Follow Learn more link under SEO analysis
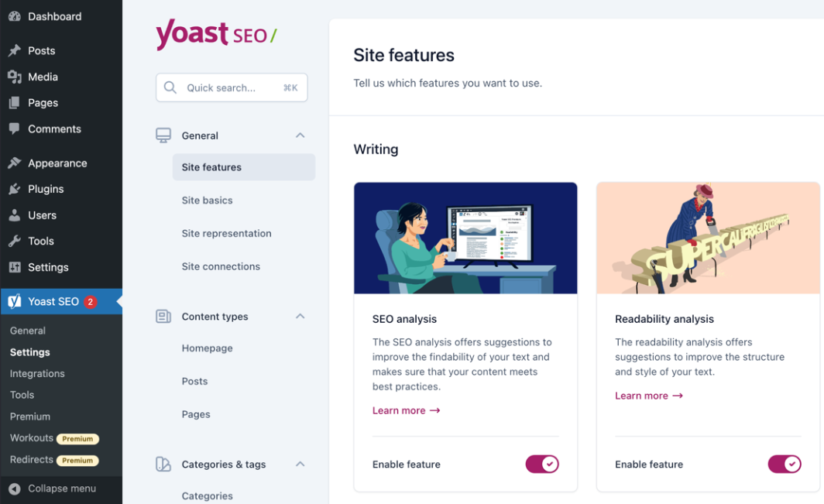Viewport: 824px width, 504px height. (407, 410)
